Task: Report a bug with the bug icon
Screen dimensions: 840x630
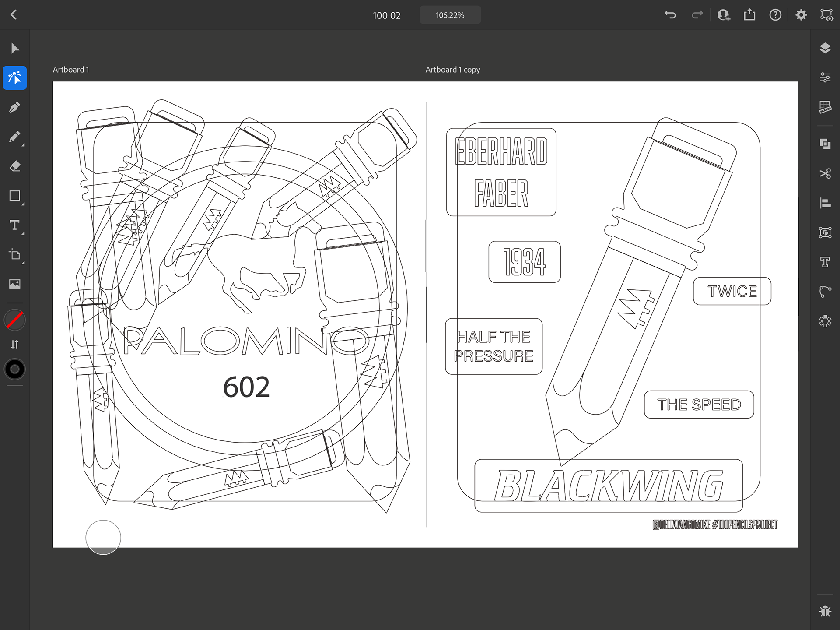Action: pyautogui.click(x=825, y=611)
